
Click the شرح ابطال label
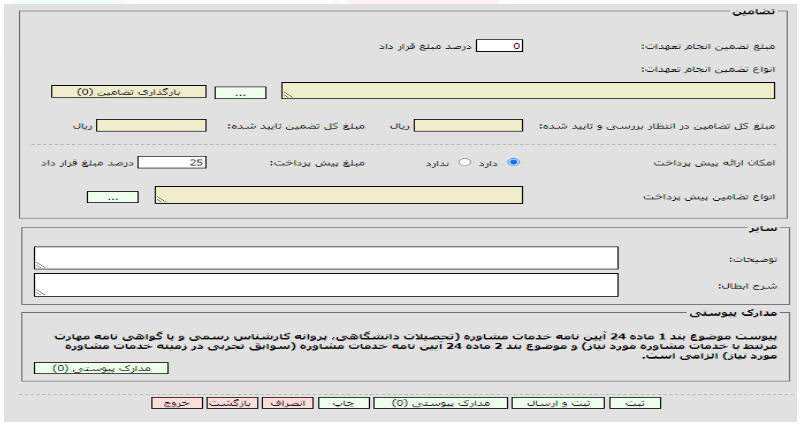(x=748, y=286)
